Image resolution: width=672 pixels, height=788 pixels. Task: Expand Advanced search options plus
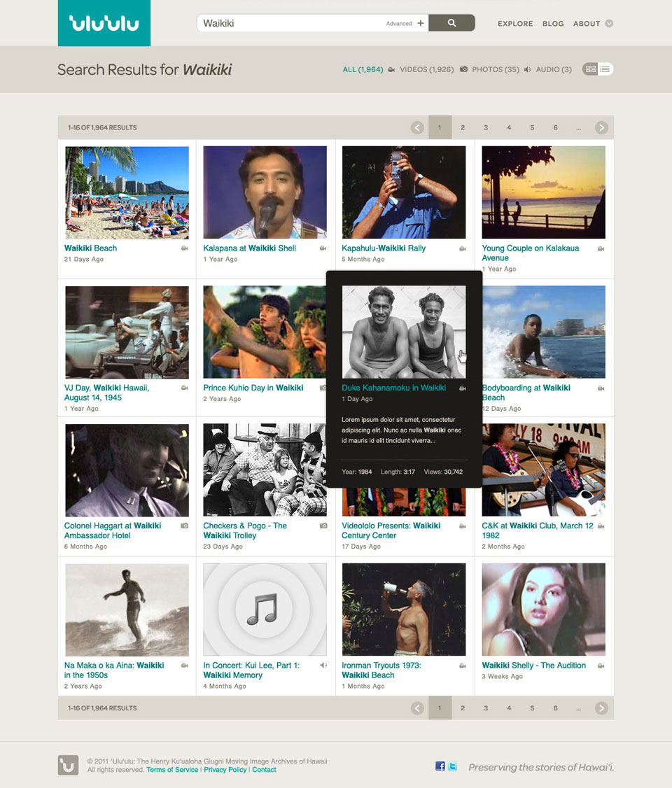point(420,23)
